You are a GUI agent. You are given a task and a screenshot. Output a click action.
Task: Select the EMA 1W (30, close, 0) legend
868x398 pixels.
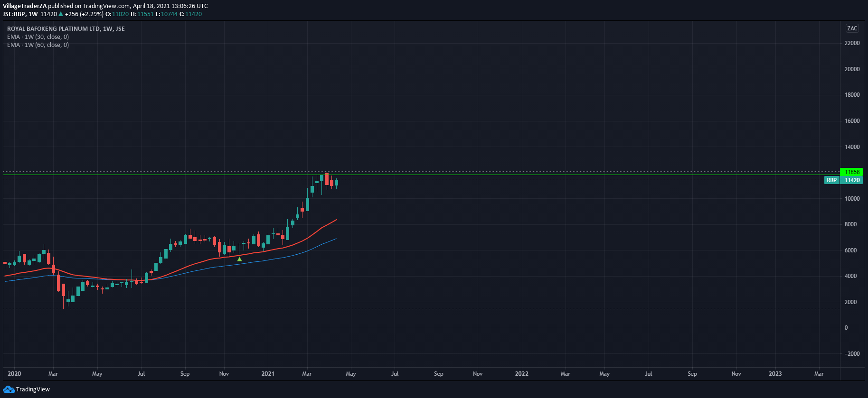click(x=38, y=37)
